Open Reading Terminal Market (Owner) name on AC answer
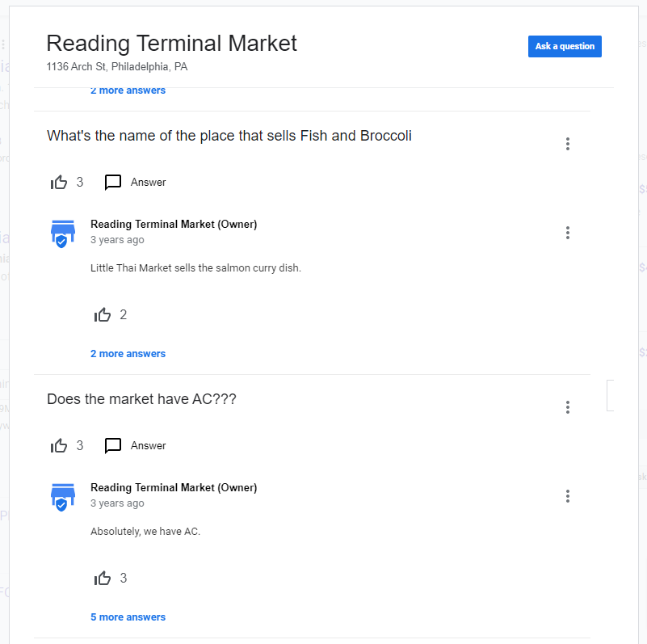 pyautogui.click(x=174, y=487)
